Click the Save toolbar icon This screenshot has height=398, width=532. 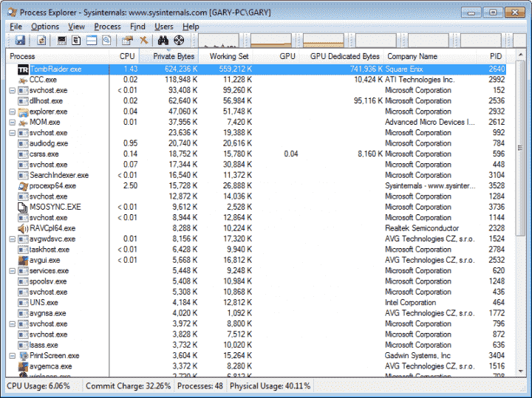(20, 41)
